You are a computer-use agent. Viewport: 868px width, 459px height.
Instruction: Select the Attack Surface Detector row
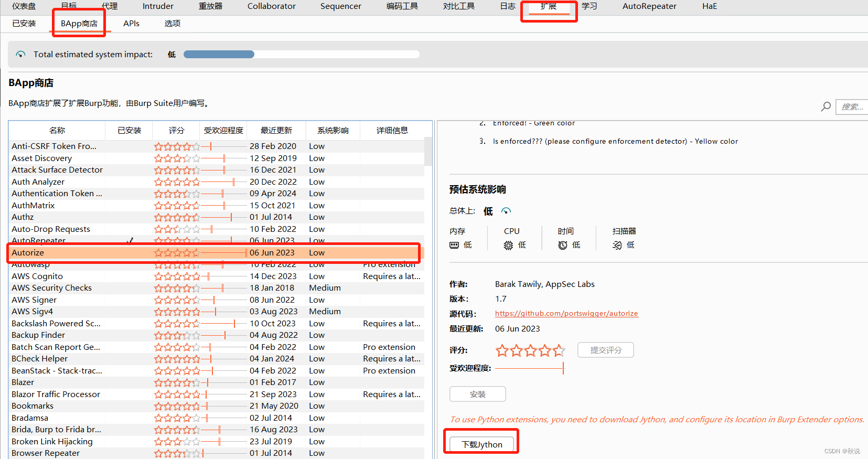pos(217,169)
